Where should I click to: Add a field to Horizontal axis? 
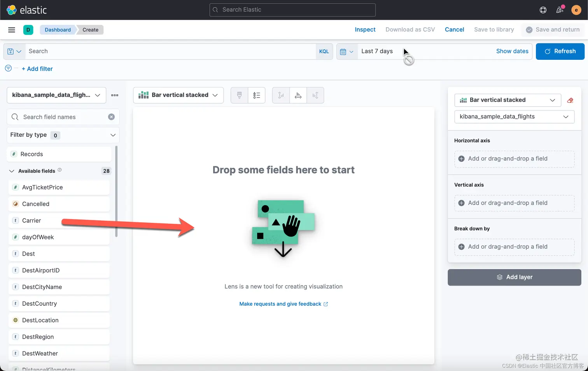click(x=514, y=159)
